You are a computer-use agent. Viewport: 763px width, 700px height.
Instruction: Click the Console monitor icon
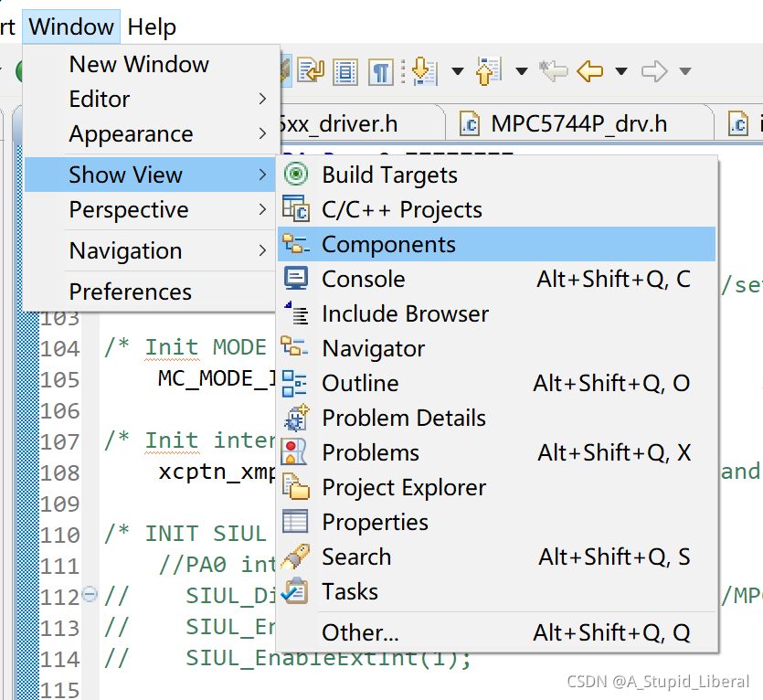[x=296, y=279]
